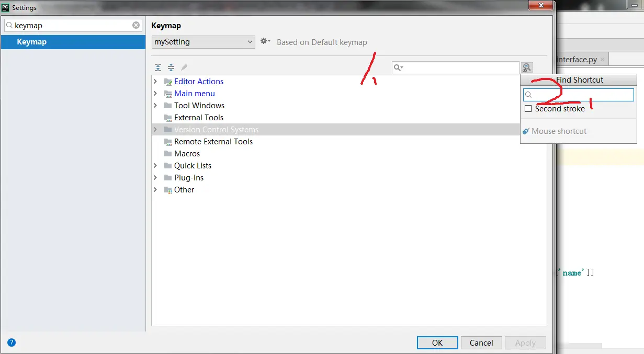Enable the Second stroke checkbox
The width and height of the screenshot is (644, 354).
(x=528, y=109)
